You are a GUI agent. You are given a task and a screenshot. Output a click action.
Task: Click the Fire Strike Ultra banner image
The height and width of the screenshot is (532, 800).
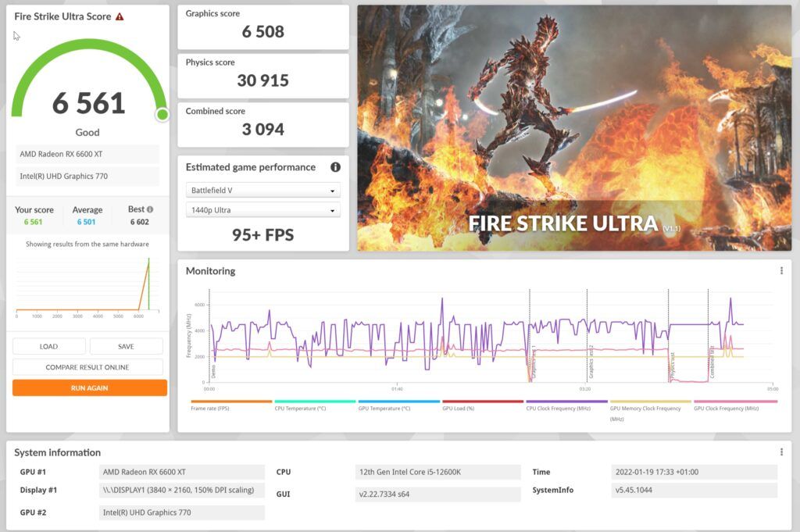574,128
